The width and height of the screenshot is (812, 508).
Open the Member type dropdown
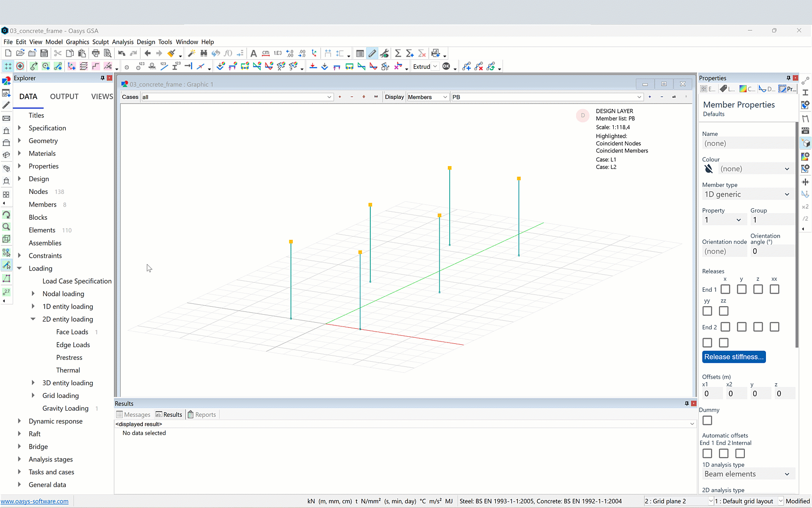747,194
